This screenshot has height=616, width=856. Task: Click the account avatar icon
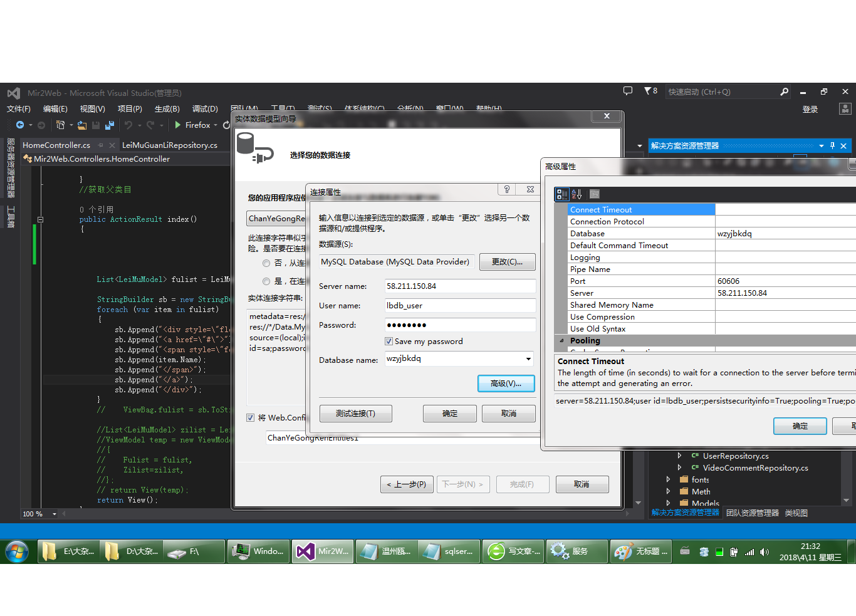[x=845, y=109]
